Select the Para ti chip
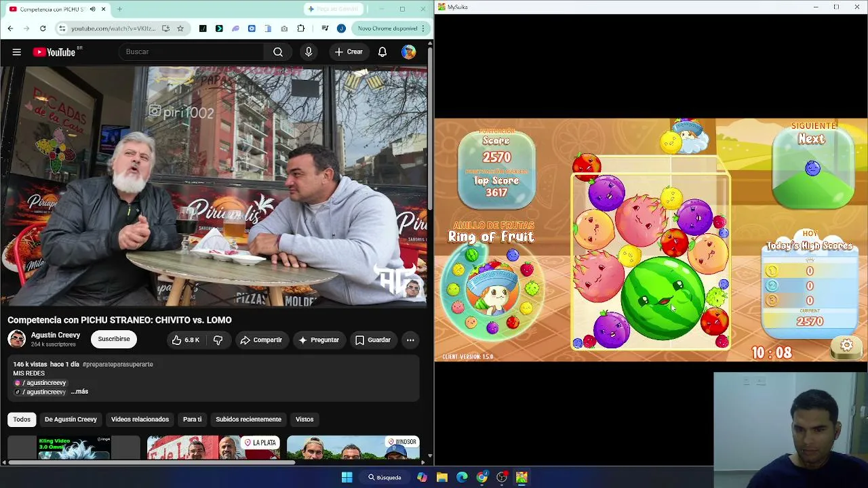This screenshot has width=868, height=488. tap(192, 420)
